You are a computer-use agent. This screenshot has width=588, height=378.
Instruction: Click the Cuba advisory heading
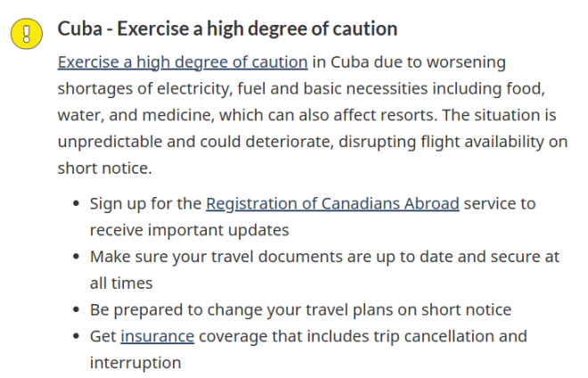[227, 29]
